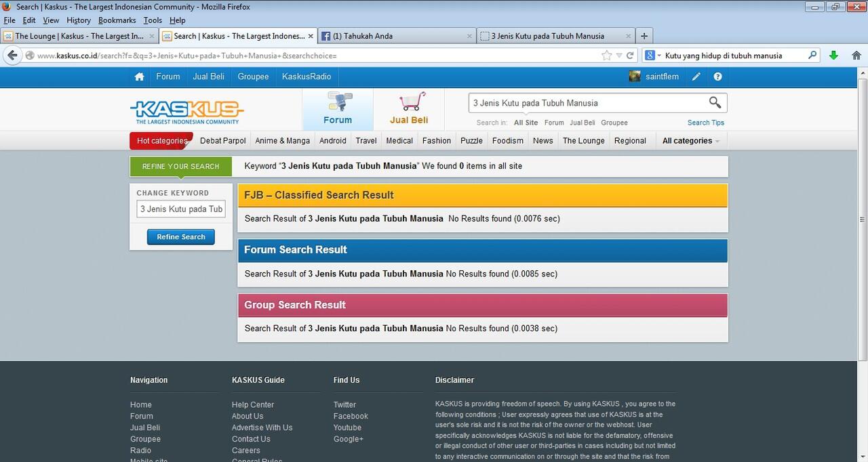Click the magnifier in the Firefox search box
The width and height of the screenshot is (868, 462).
coord(812,56)
